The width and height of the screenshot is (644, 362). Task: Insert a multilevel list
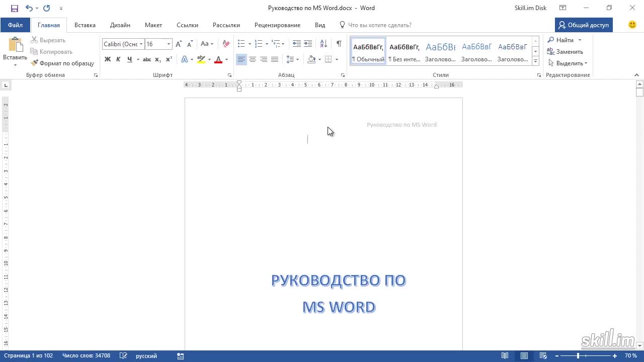click(x=276, y=44)
